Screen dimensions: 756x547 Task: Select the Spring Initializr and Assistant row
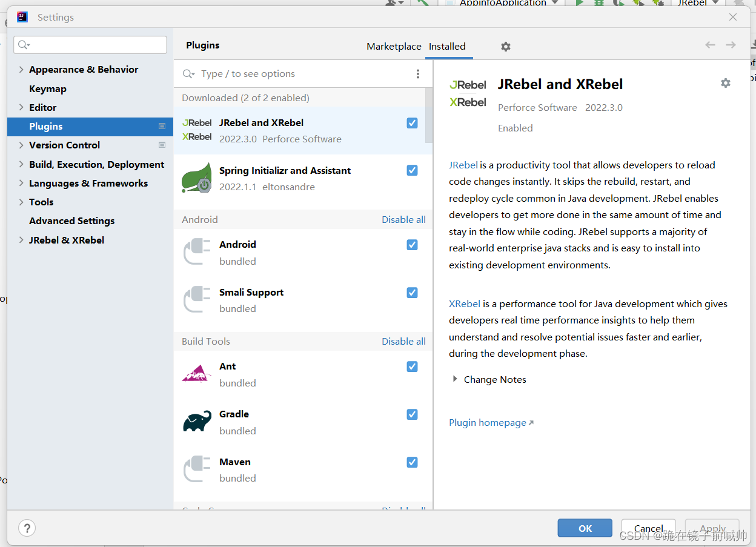pyautogui.click(x=303, y=179)
